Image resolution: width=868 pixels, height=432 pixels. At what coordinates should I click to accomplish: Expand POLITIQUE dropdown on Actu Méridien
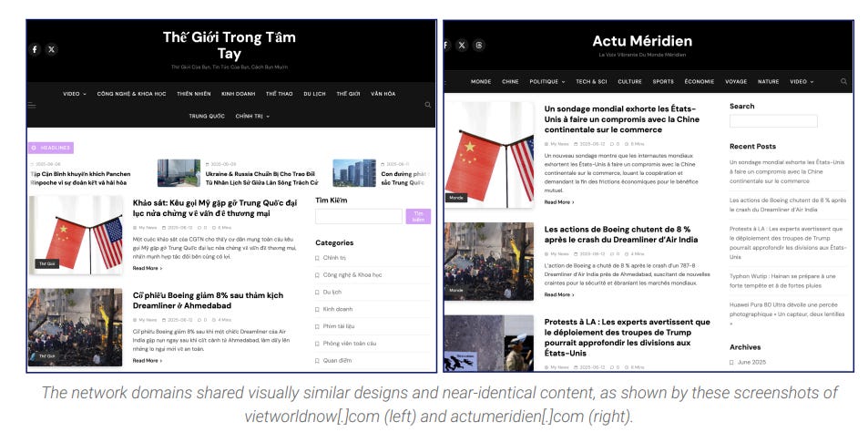(x=546, y=81)
